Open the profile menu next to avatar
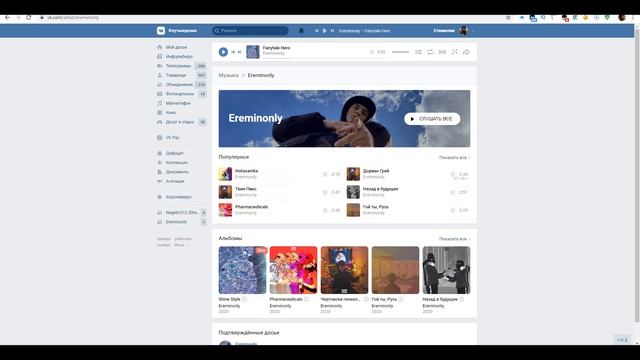Screen dimensions: 640x360 coord(473,31)
